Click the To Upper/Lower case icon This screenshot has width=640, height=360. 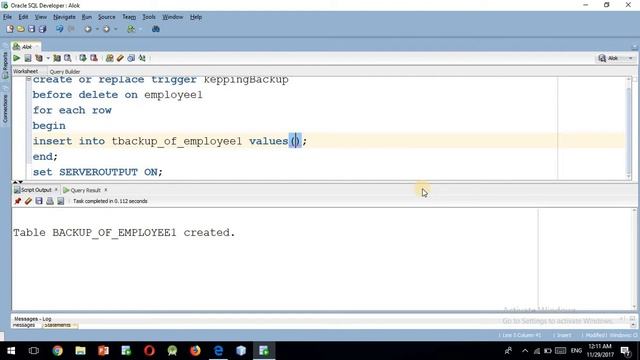coord(142,58)
